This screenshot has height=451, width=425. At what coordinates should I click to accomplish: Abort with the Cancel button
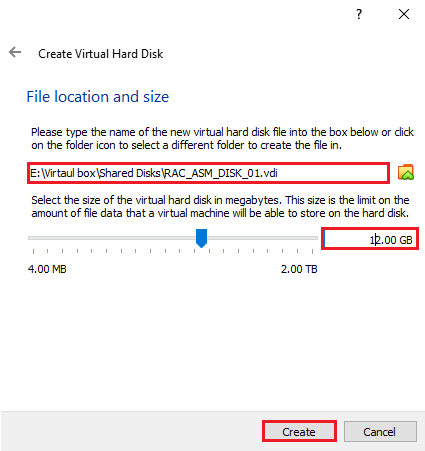pyautogui.click(x=380, y=432)
